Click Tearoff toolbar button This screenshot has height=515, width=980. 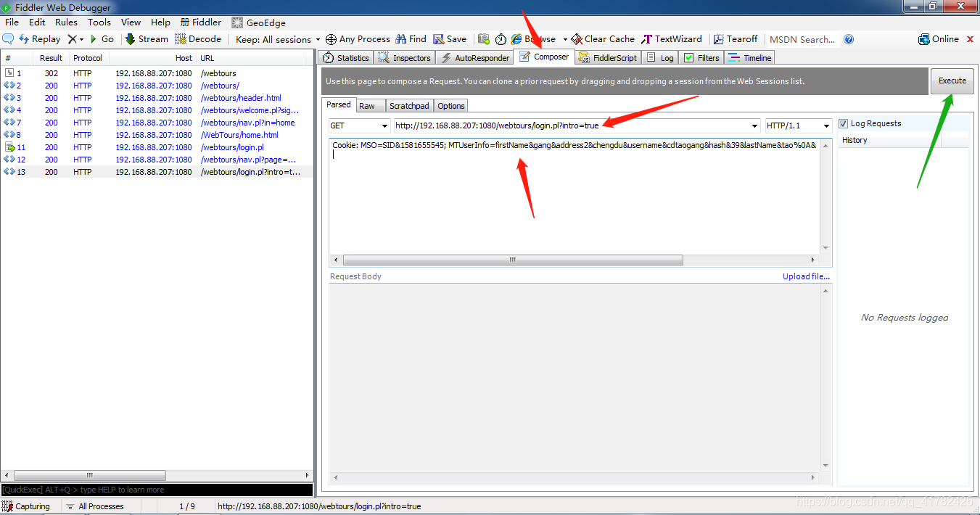click(736, 39)
